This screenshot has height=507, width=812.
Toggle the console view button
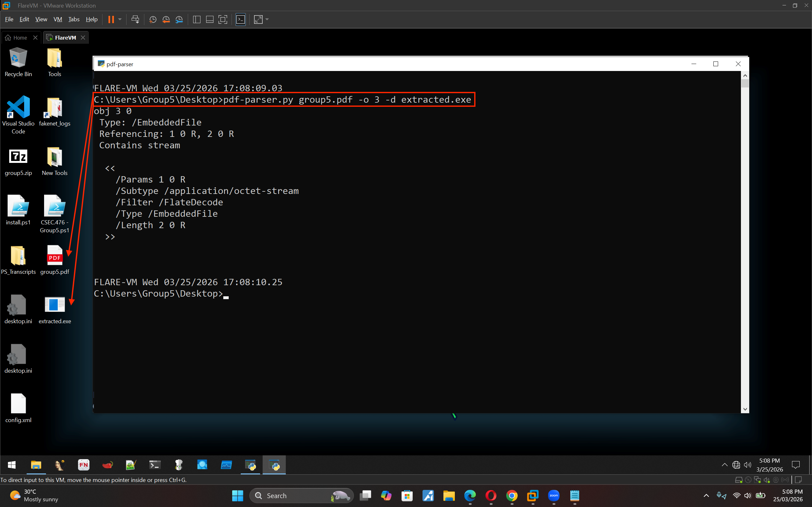click(x=241, y=19)
